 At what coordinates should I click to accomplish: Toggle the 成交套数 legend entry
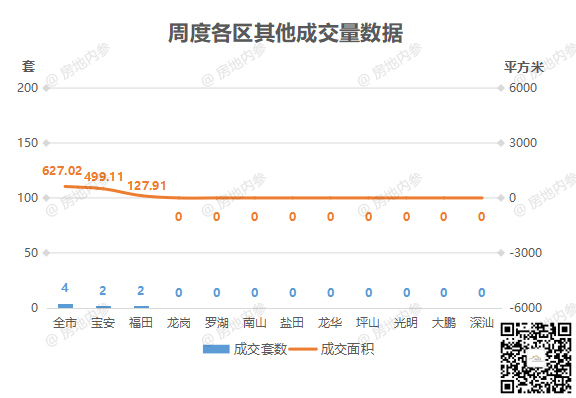(245, 349)
